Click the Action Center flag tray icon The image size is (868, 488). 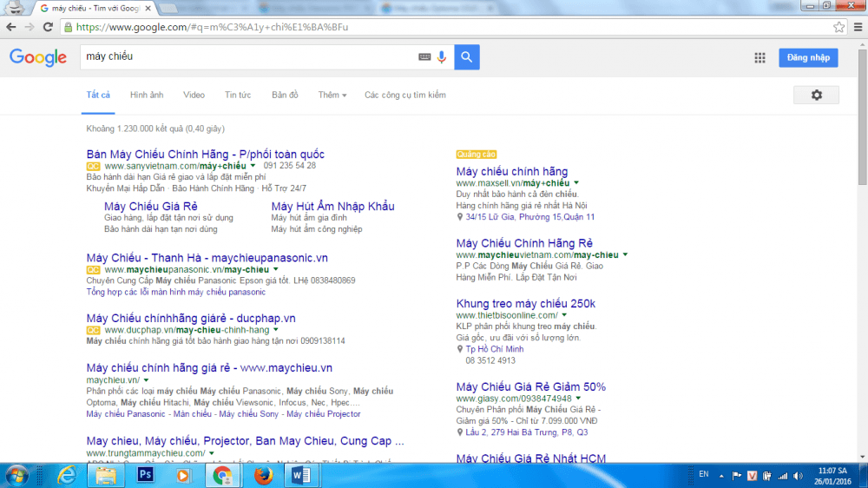(x=737, y=476)
